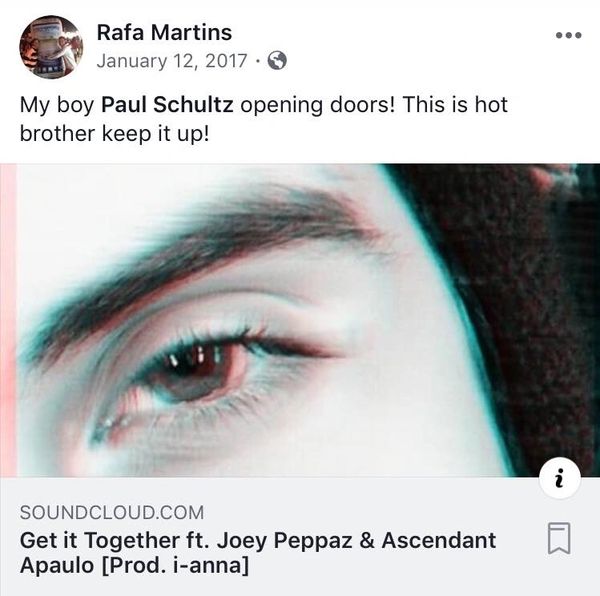Click "My boy" at the caption start
The image size is (600, 596).
pos(56,105)
